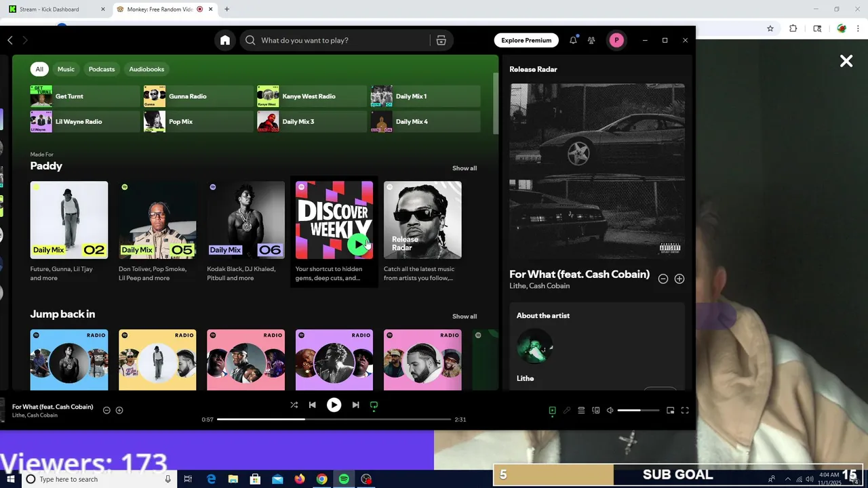
Task: Click Lithe artist avatar image
Action: [534, 346]
